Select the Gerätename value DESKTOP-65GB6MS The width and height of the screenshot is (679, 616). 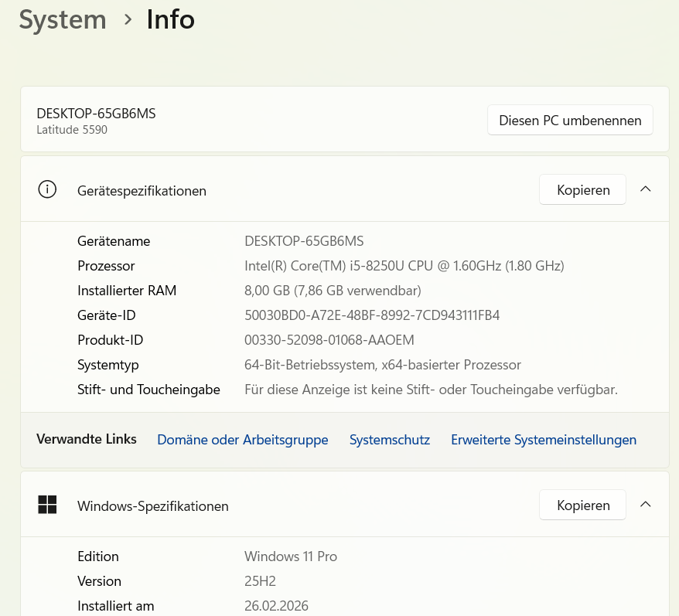coord(304,241)
